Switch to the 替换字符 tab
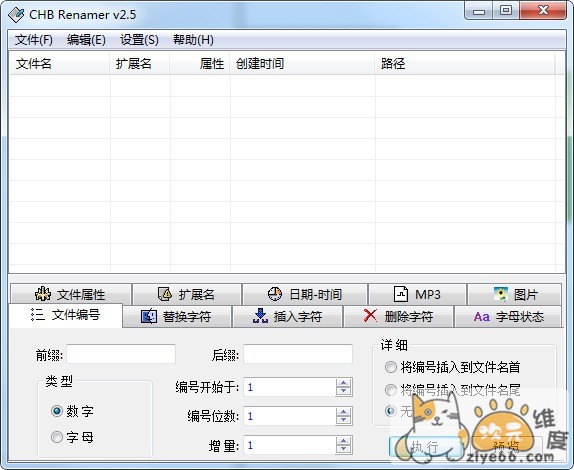Screen dimensions: 574x470 click(x=177, y=316)
